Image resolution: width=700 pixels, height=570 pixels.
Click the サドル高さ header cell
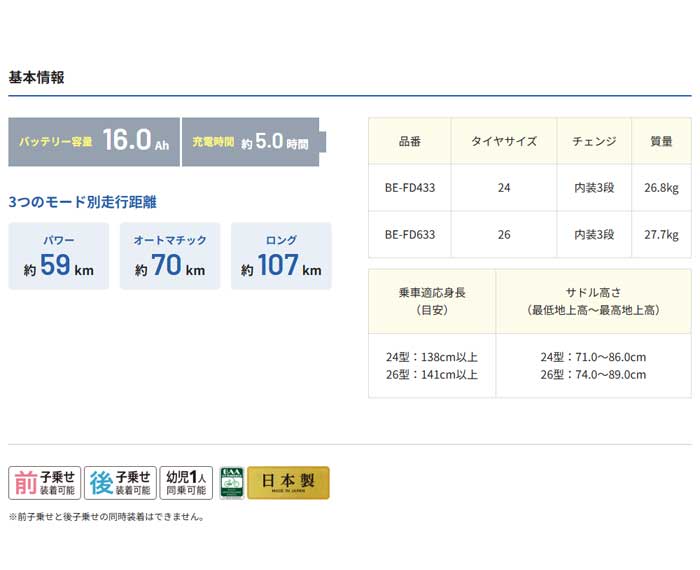(x=593, y=301)
